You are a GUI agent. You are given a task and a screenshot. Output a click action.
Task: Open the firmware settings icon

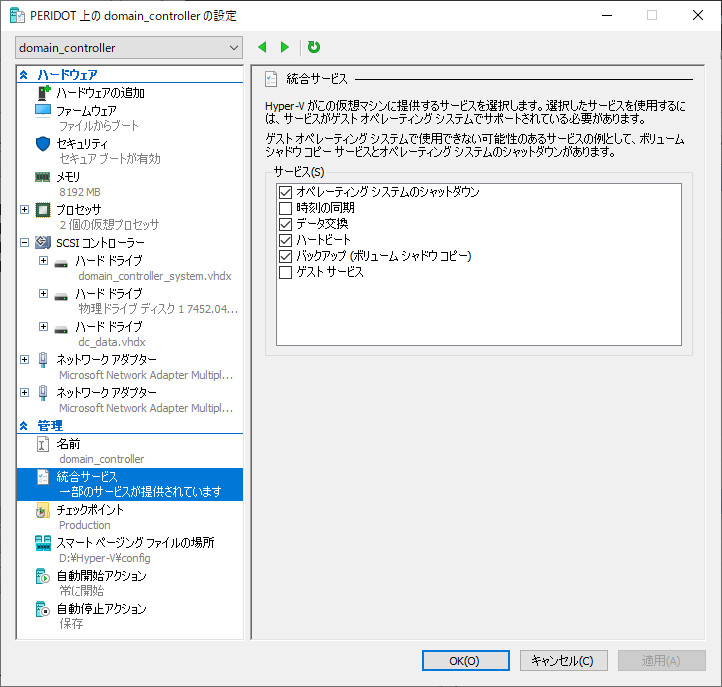pyautogui.click(x=43, y=110)
